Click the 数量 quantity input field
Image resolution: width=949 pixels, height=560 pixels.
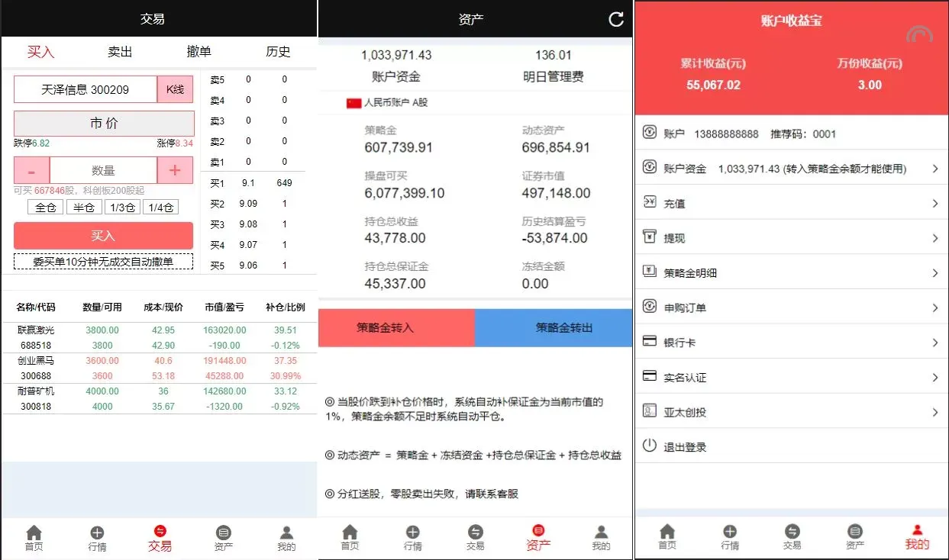coord(103,170)
